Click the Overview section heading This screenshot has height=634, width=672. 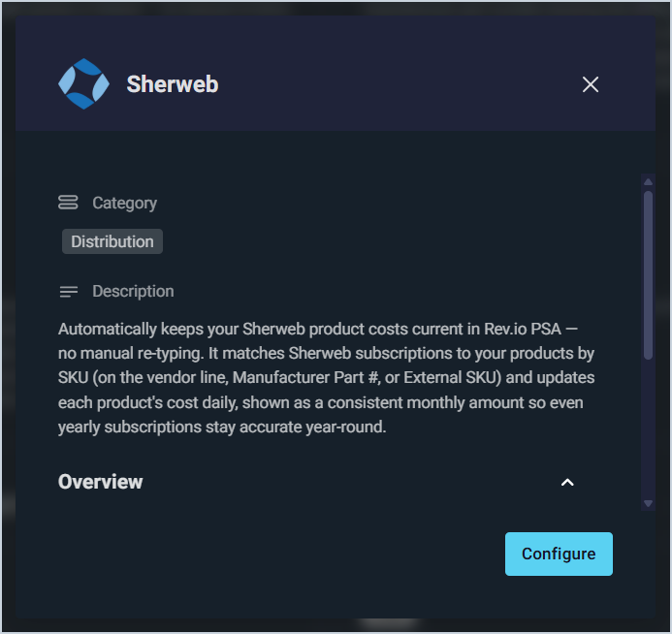100,482
